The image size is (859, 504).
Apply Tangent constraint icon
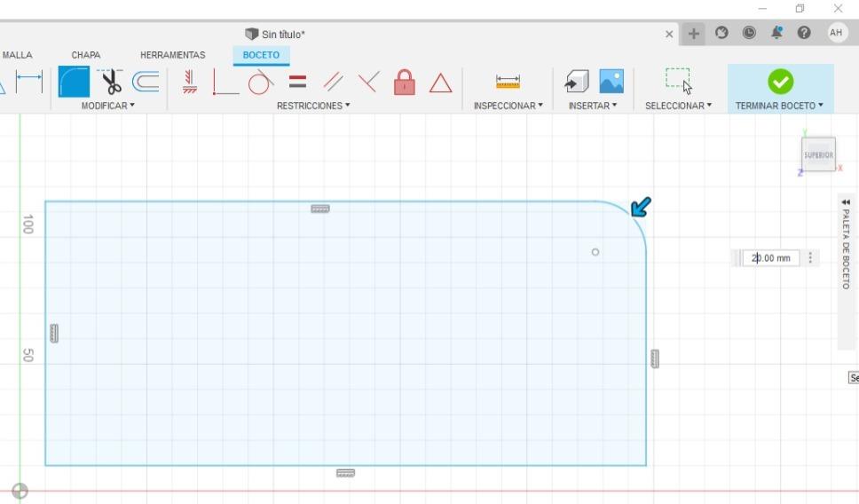261,82
